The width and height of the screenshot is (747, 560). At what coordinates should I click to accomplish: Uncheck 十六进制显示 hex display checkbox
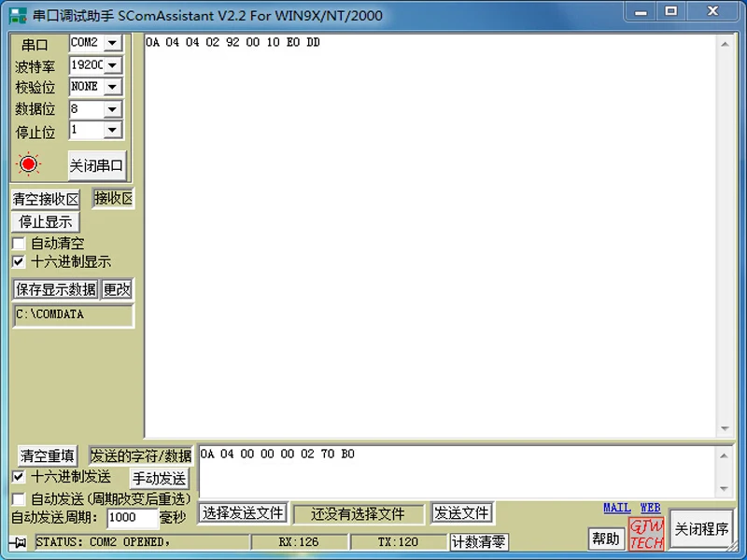click(x=19, y=261)
